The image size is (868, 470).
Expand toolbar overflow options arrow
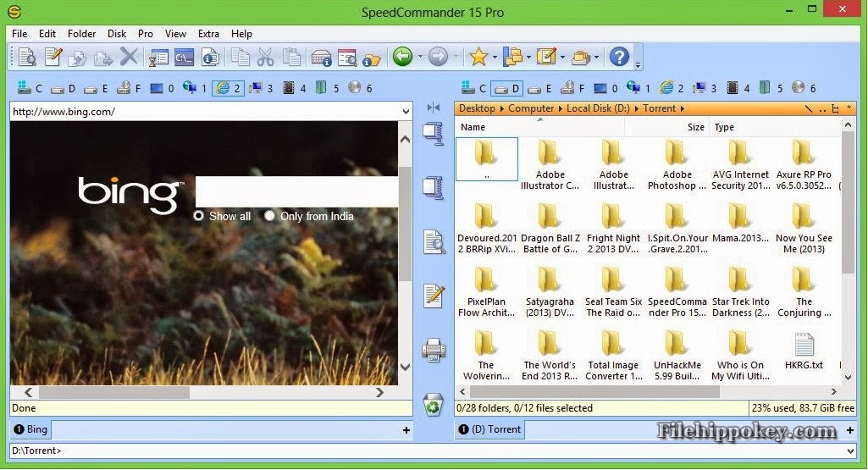pos(638,65)
